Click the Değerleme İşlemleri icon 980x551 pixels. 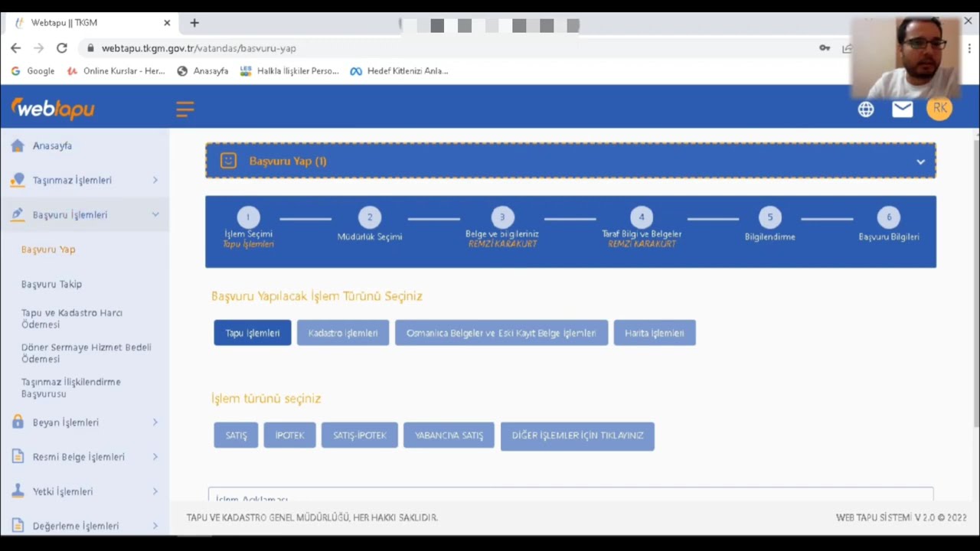[17, 526]
